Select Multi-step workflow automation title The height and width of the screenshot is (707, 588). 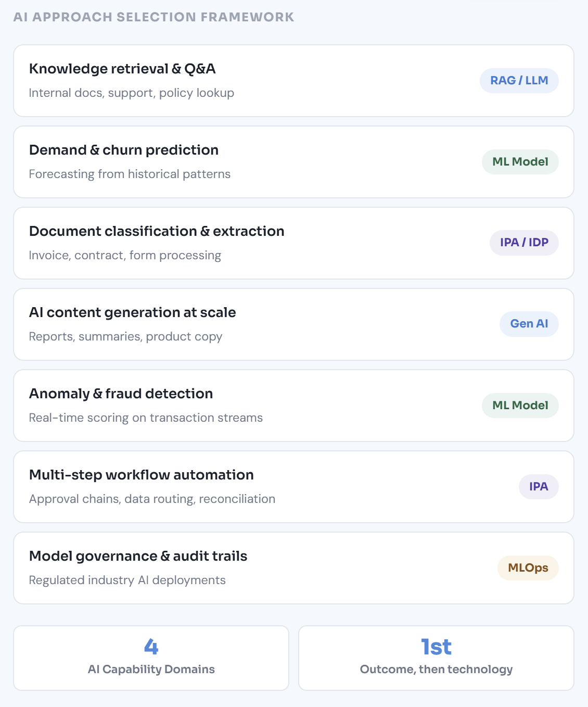pyautogui.click(x=142, y=475)
